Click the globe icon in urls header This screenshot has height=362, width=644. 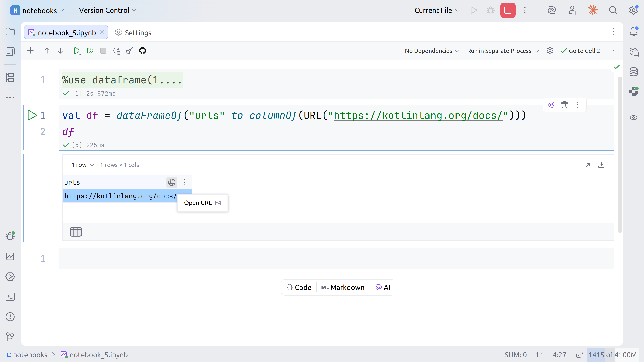(172, 182)
